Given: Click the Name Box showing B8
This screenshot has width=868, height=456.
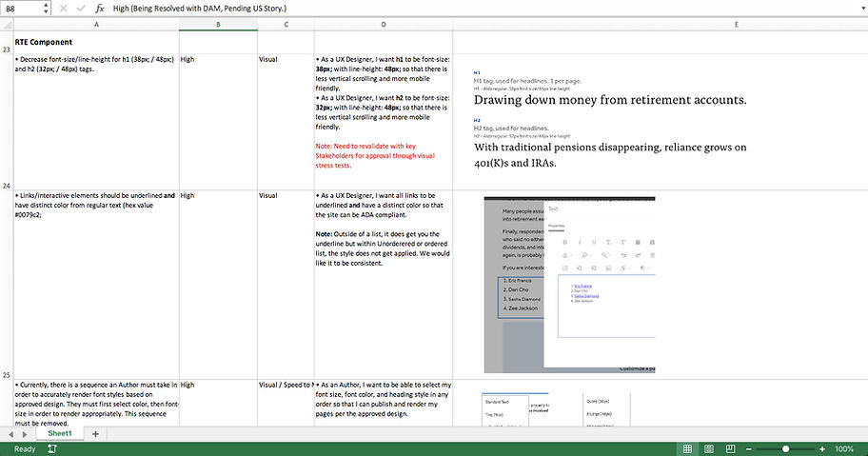Looking at the screenshot, I should [x=21, y=9].
